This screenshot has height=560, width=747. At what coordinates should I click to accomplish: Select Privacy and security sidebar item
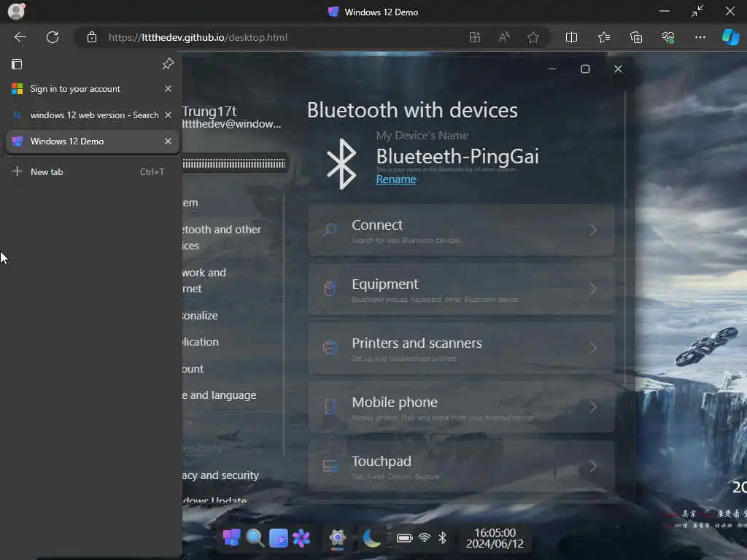pos(220,475)
